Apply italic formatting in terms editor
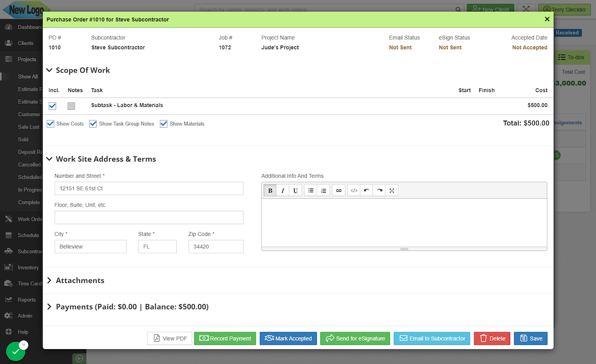 pyautogui.click(x=283, y=190)
